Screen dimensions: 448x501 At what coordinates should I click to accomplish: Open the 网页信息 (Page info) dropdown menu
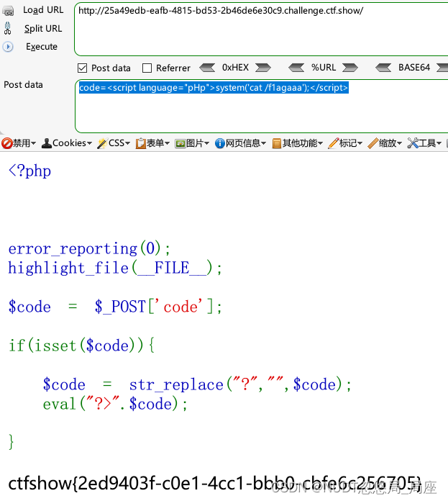coord(241,143)
